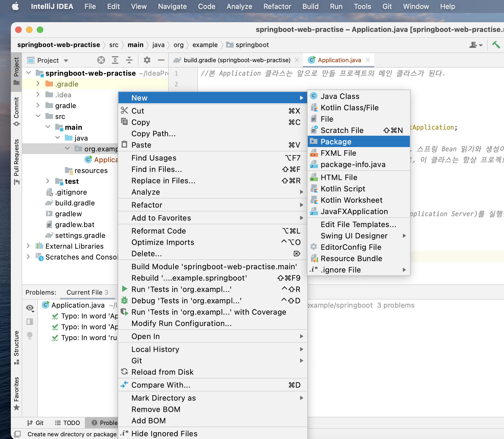
Task: Click the eye view options icon in Problems
Action: click(x=30, y=308)
